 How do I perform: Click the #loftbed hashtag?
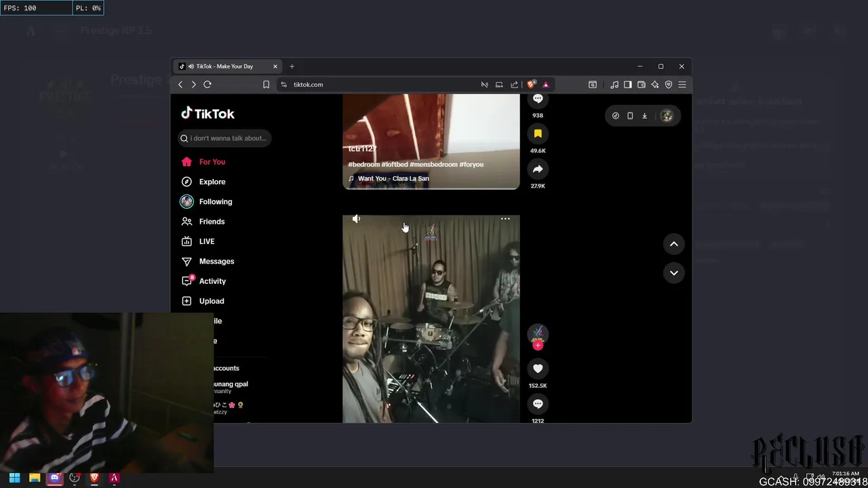click(395, 165)
